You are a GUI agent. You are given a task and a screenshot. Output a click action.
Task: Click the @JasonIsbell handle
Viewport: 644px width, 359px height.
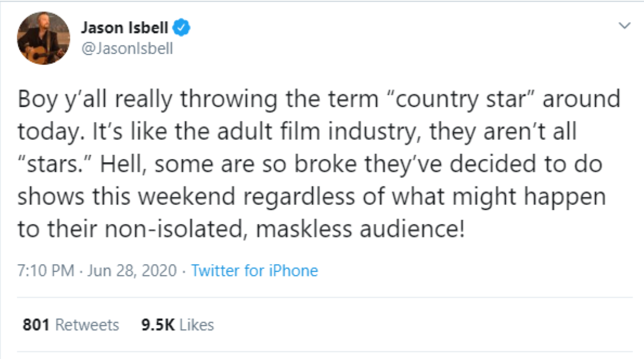127,49
